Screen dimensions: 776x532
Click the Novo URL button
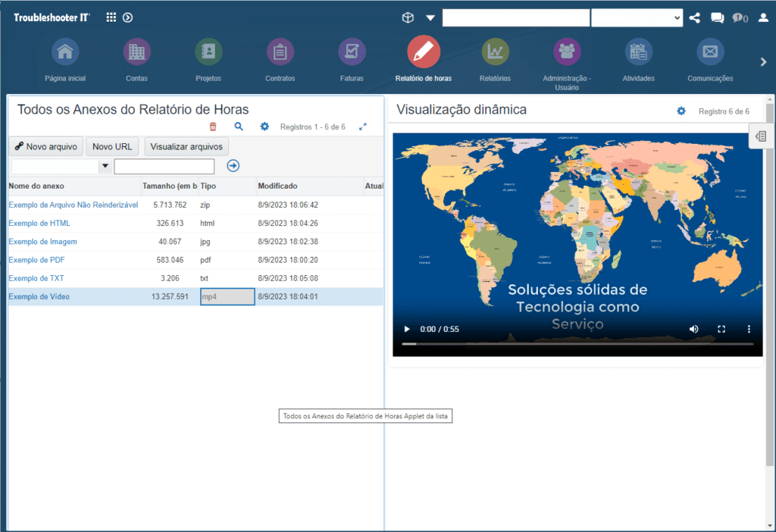tap(112, 146)
